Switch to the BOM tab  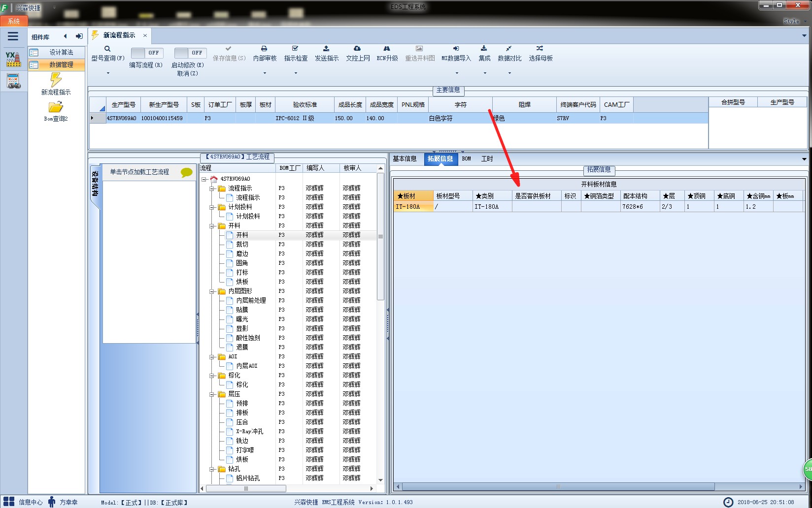coord(467,159)
